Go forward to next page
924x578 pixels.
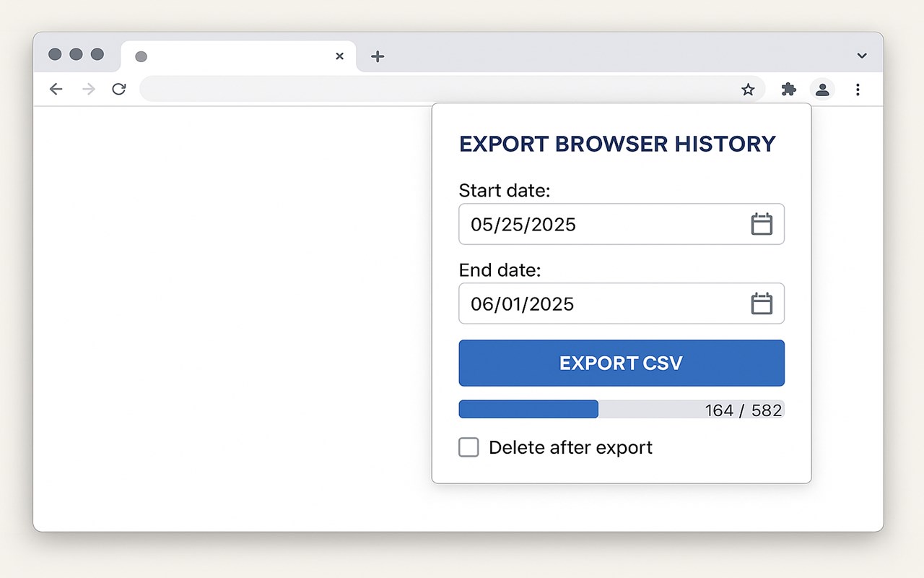88,89
